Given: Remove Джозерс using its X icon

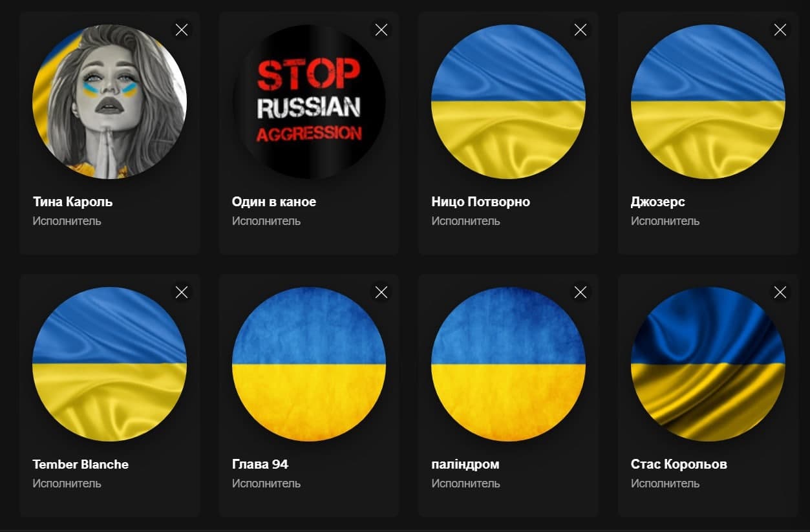Looking at the screenshot, I should tap(780, 30).
